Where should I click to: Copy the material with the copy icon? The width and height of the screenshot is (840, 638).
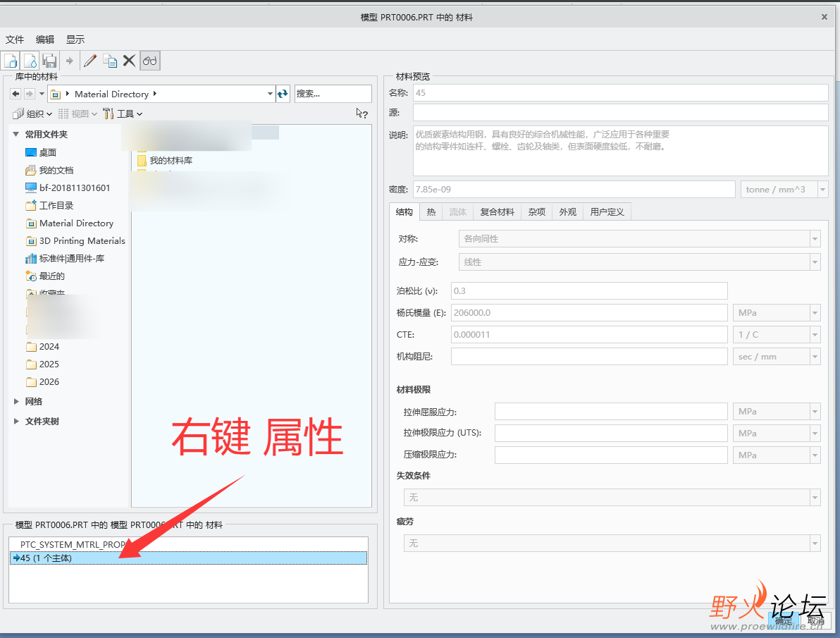pyautogui.click(x=110, y=61)
